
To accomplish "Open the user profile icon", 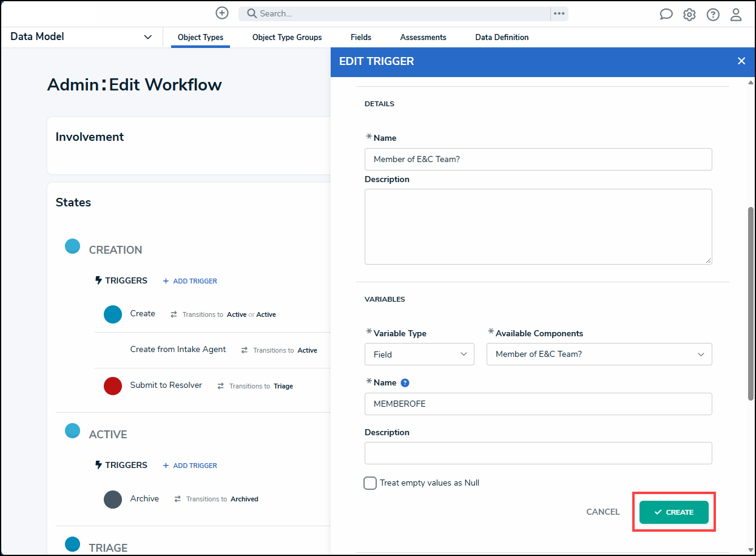I will coord(736,15).
